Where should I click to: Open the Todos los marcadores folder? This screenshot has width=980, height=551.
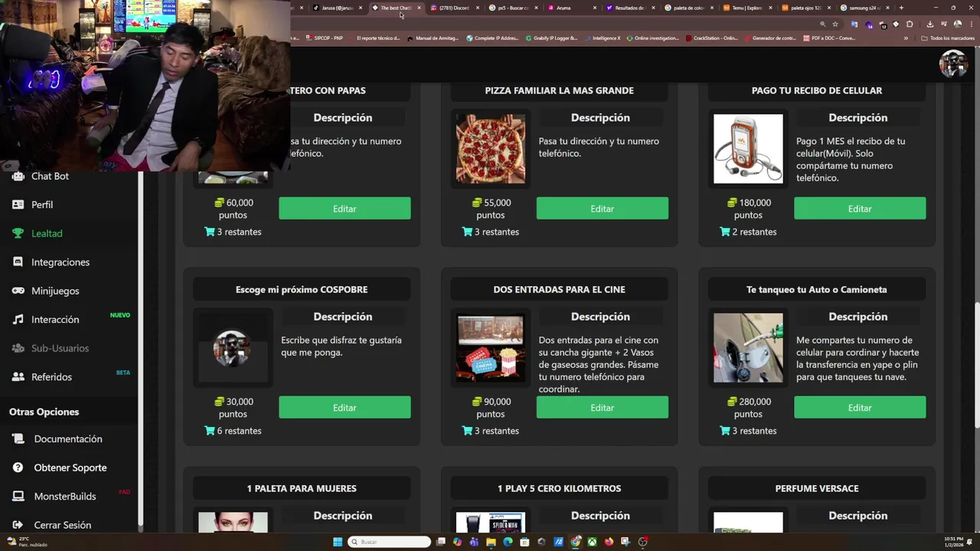click(948, 38)
